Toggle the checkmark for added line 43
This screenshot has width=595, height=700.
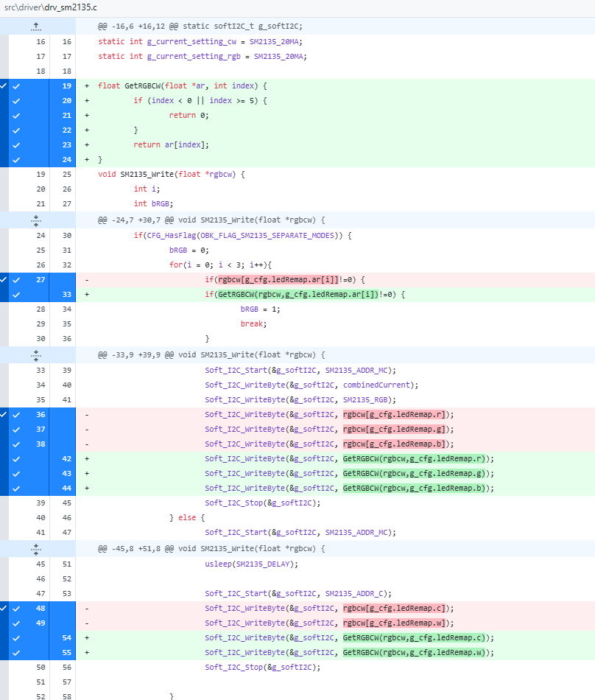[16, 474]
